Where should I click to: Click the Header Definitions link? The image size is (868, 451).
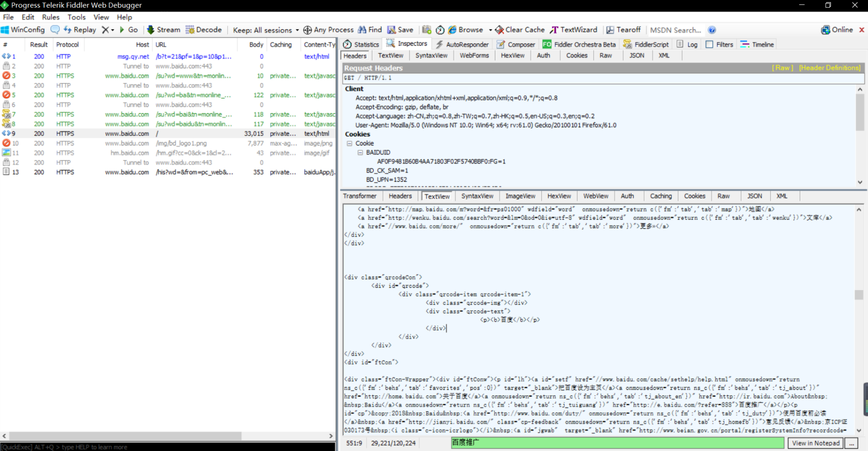(x=830, y=68)
